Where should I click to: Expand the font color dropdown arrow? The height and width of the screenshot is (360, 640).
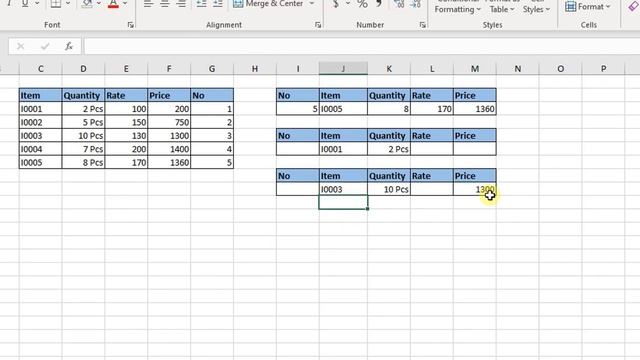125,4
